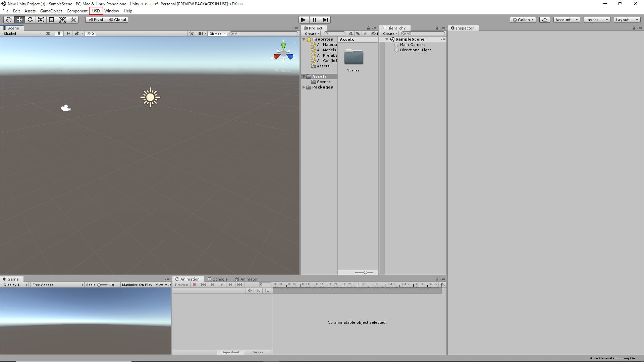Toggle hidden packages visibility in Project
644x362 pixels.
374,34
